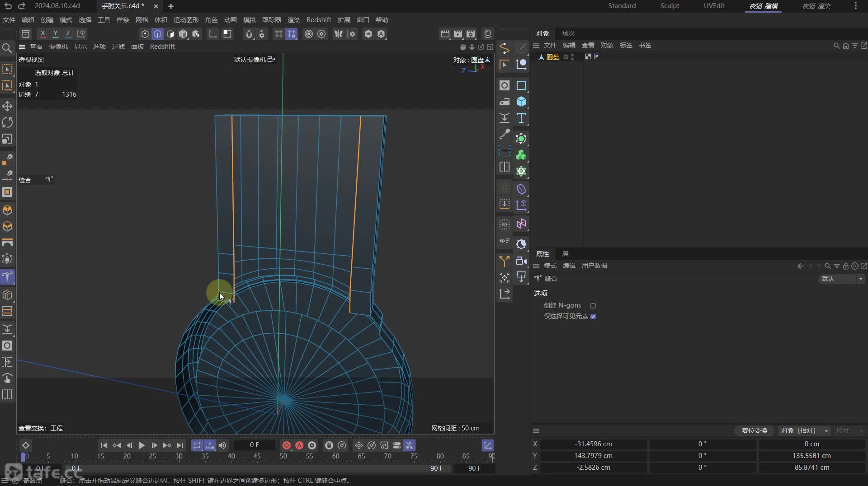Click the Record Active Objects button
The height and width of the screenshot is (486, 868).
click(287, 445)
